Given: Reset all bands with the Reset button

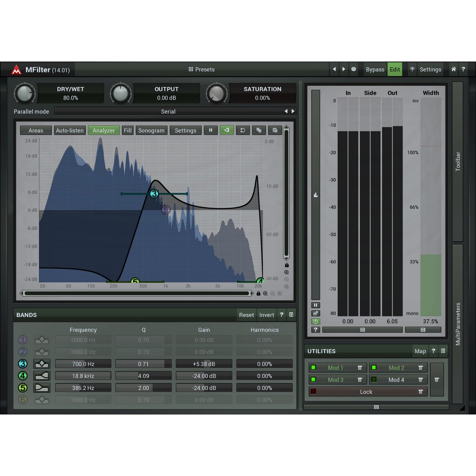Looking at the screenshot, I should (x=247, y=315).
